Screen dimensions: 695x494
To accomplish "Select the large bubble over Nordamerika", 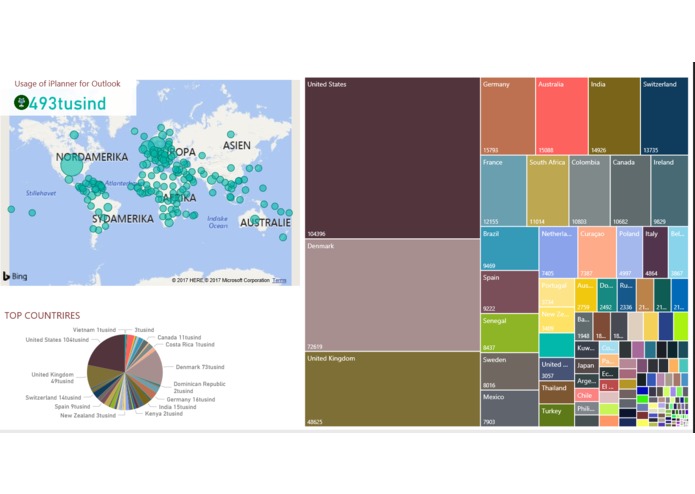I will click(71, 164).
